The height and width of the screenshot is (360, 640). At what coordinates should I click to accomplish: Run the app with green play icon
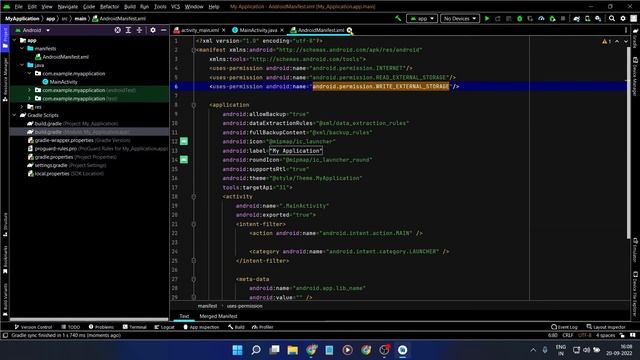[x=487, y=18]
